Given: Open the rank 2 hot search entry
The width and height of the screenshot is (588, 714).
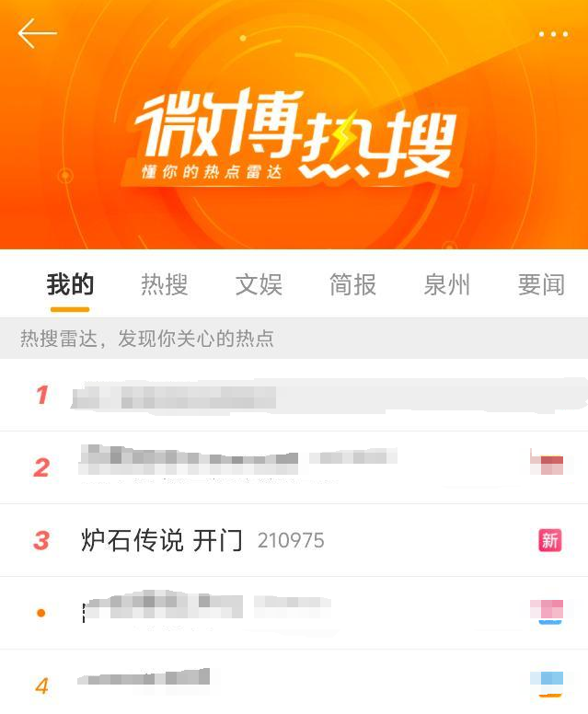Looking at the screenshot, I should point(294,467).
